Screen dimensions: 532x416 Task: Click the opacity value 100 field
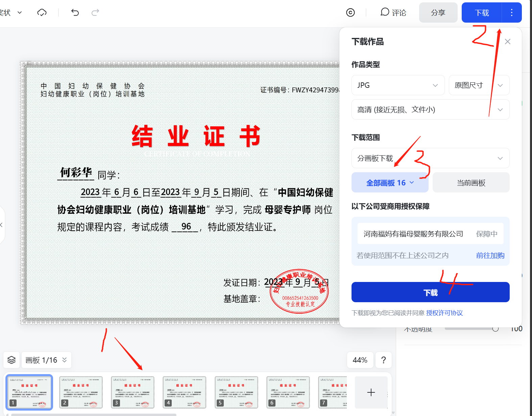coord(516,329)
